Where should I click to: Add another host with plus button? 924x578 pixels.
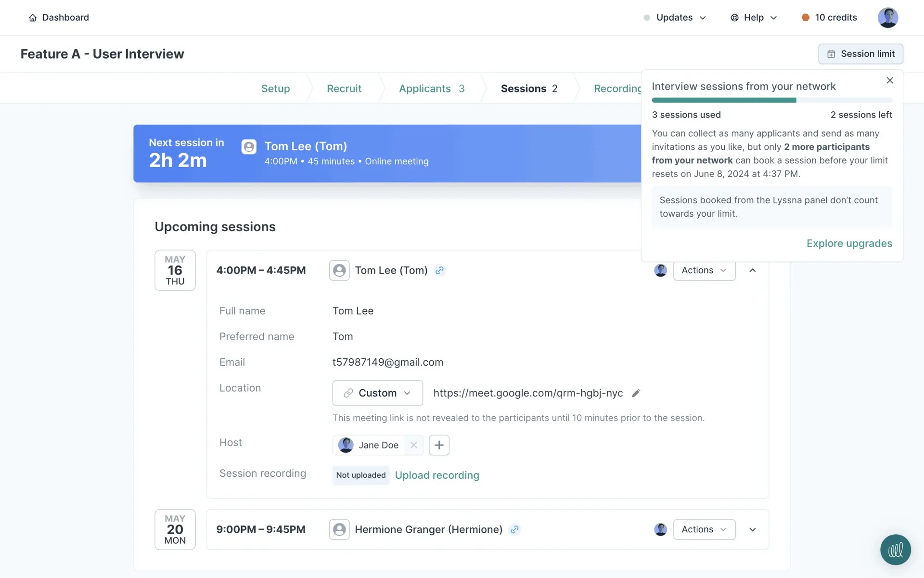tap(439, 445)
